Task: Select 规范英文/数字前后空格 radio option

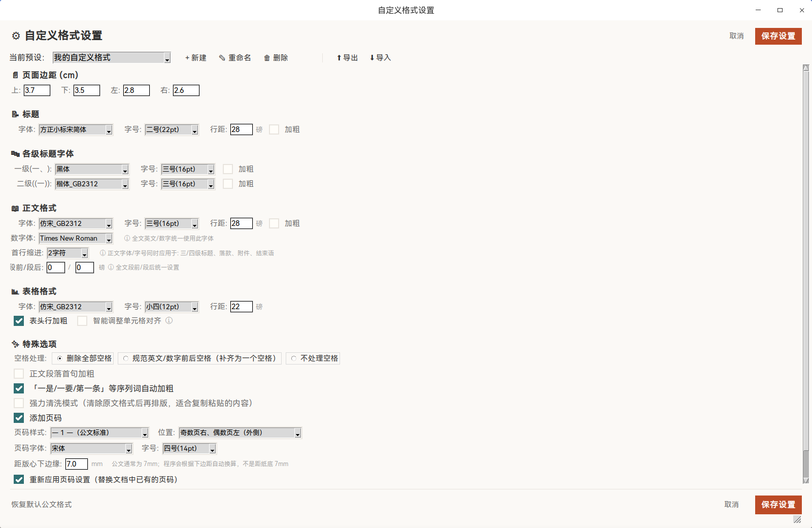Action: pyautogui.click(x=200, y=358)
